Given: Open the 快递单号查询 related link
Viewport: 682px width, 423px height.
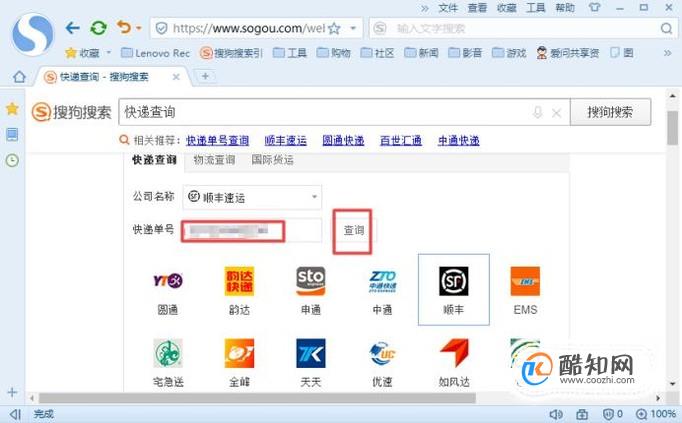Looking at the screenshot, I should click(217, 140).
